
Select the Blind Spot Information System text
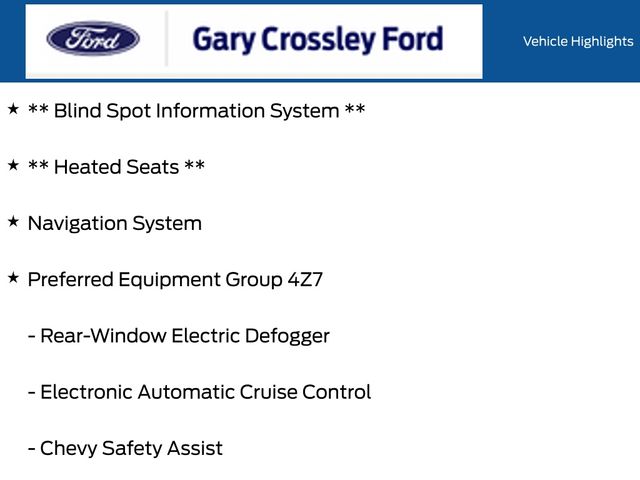[x=196, y=111]
